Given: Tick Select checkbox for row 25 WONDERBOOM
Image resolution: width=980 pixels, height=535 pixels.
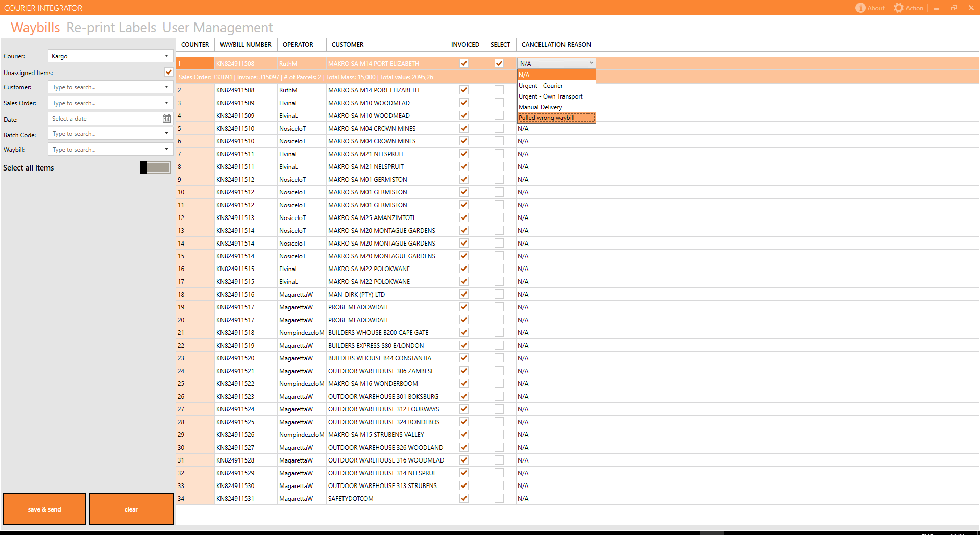Looking at the screenshot, I should click(x=499, y=383).
